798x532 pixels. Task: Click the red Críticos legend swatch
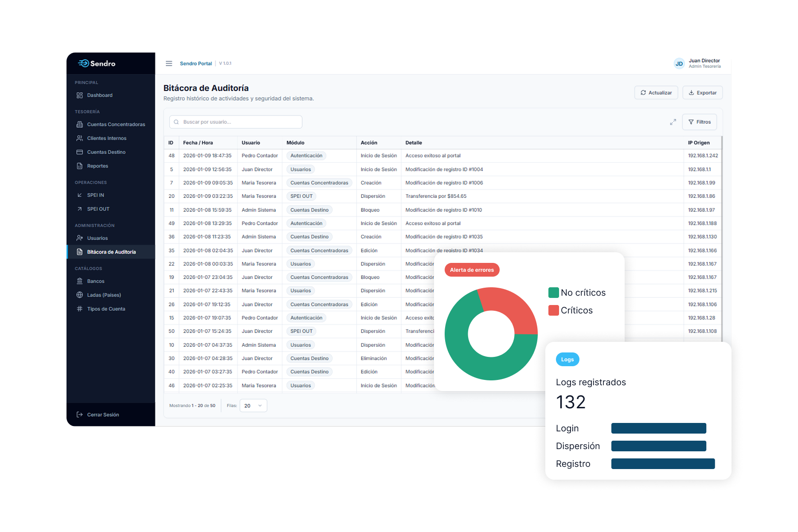pyautogui.click(x=553, y=310)
